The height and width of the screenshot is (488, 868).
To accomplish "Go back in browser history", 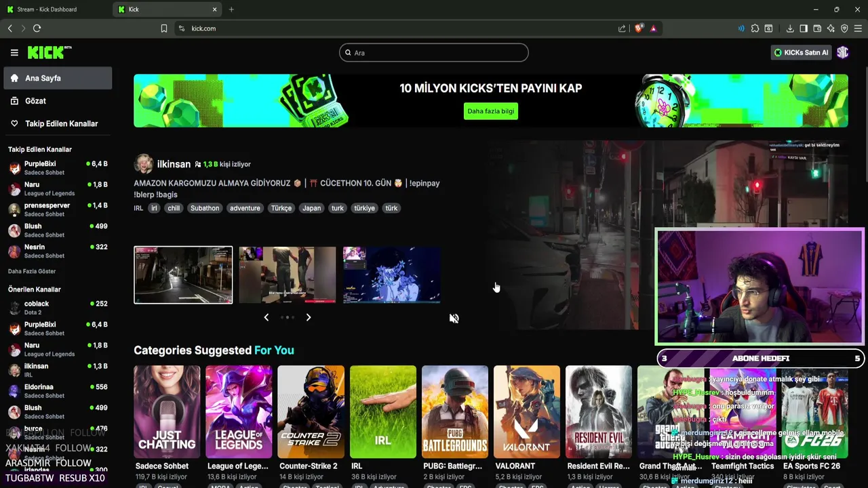I will [10, 28].
